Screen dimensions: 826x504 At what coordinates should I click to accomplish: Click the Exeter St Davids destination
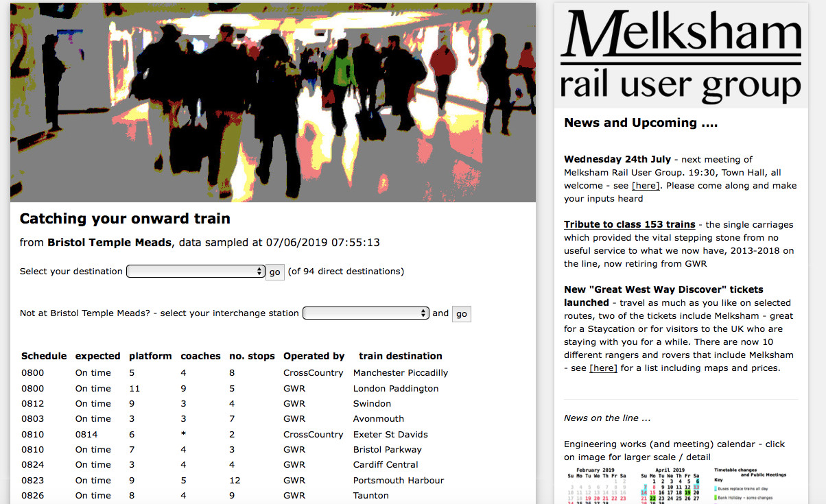coord(390,435)
